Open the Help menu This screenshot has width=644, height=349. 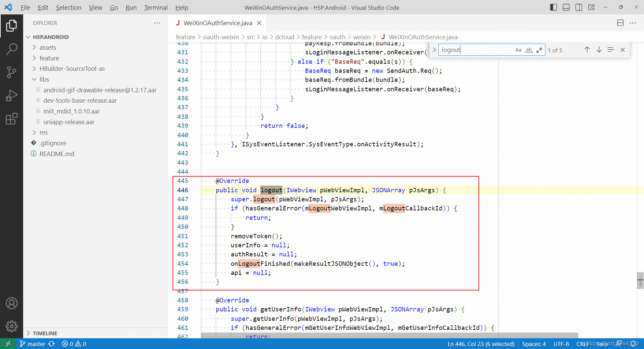point(181,7)
